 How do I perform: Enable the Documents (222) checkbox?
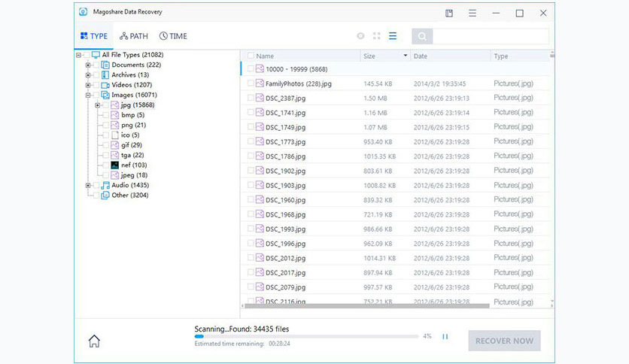(96, 65)
